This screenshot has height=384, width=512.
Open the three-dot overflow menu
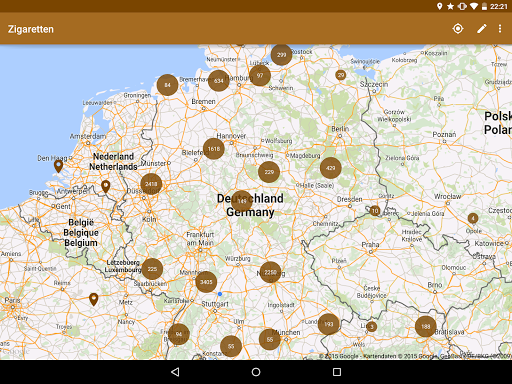tap(500, 29)
